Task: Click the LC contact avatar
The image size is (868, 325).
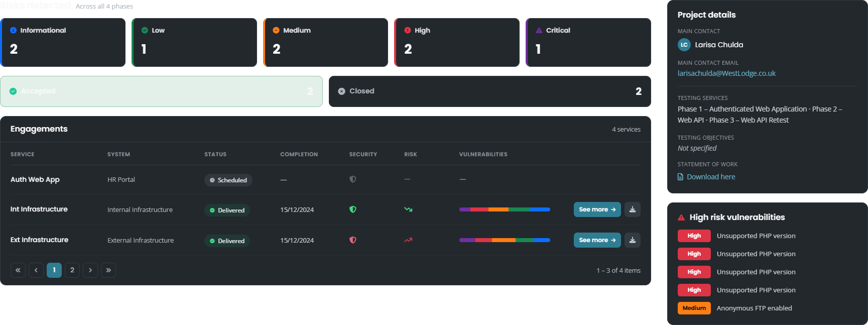Action: point(684,45)
